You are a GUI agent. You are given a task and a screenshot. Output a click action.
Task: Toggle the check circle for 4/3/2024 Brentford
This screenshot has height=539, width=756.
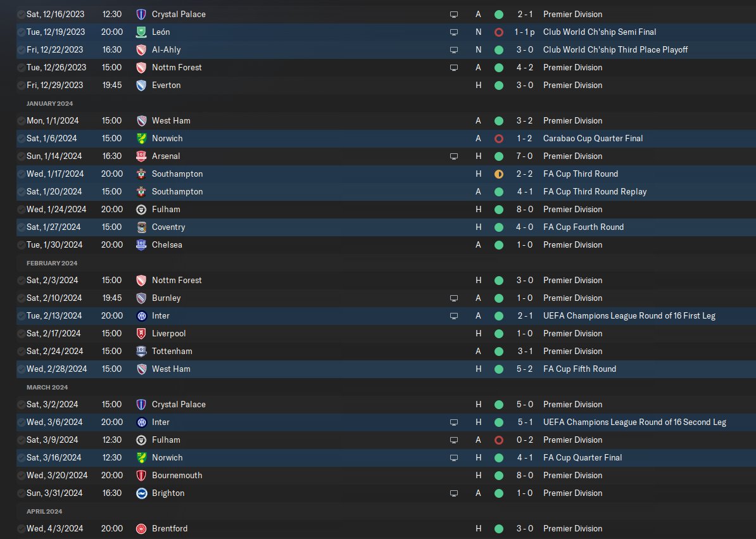click(x=21, y=529)
